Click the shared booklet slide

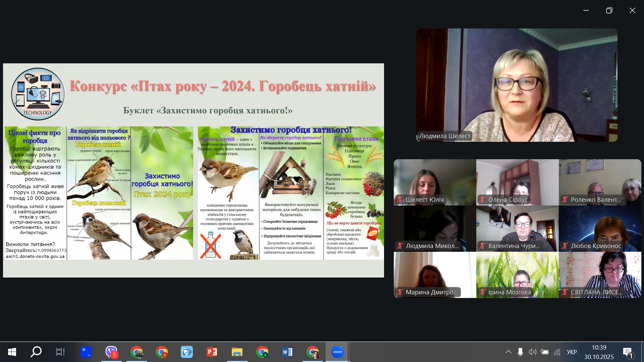[194, 170]
